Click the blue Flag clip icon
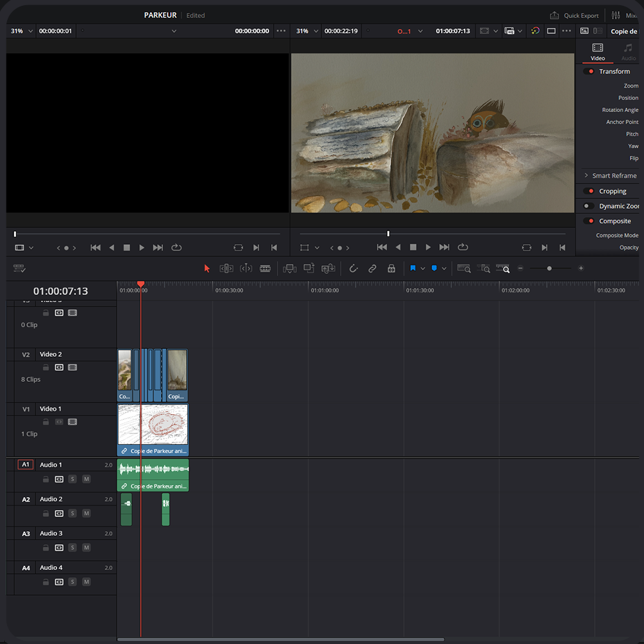The height and width of the screenshot is (644, 644). pos(413,269)
